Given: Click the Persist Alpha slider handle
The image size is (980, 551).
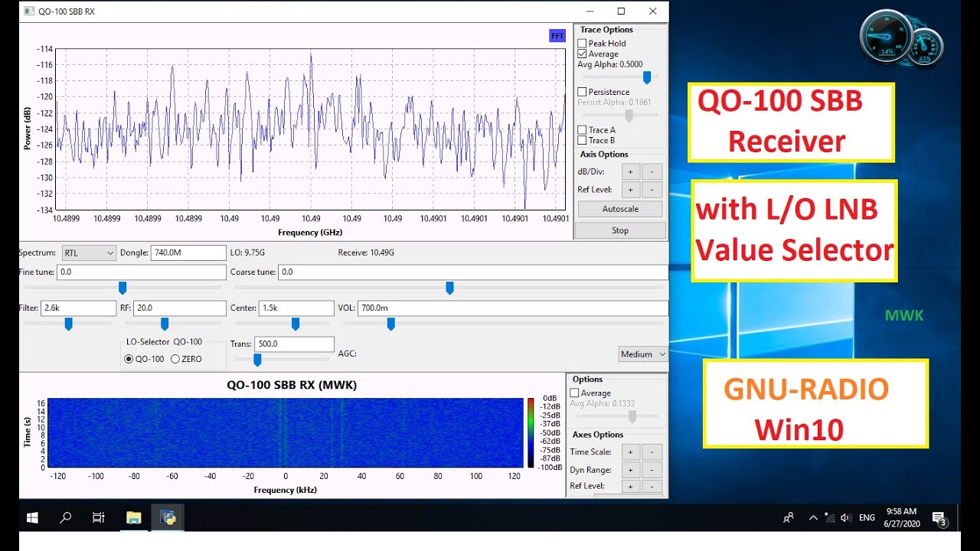Looking at the screenshot, I should 629,116.
